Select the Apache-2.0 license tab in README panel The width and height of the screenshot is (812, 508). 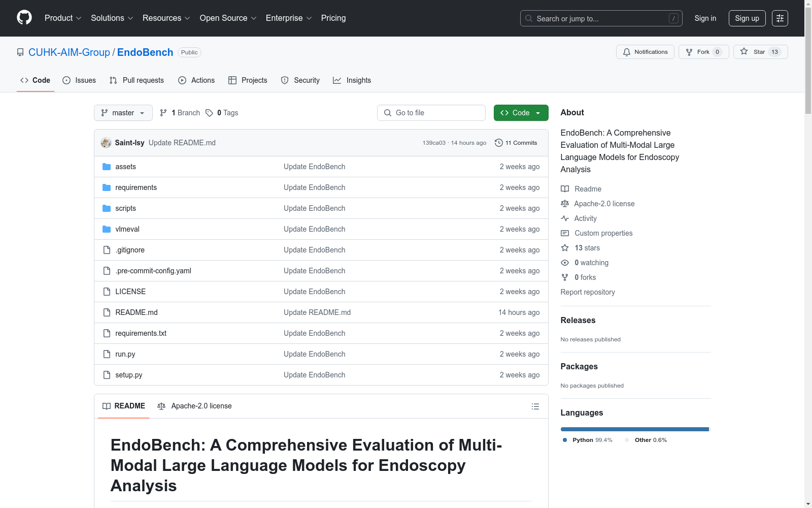(195, 406)
